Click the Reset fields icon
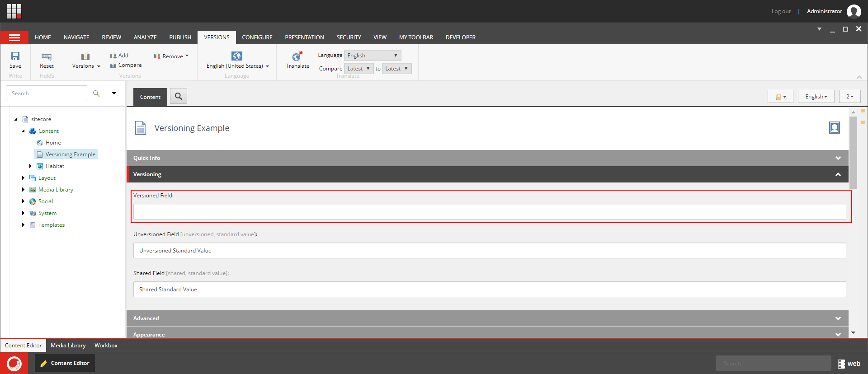868x374 pixels. 47,56
